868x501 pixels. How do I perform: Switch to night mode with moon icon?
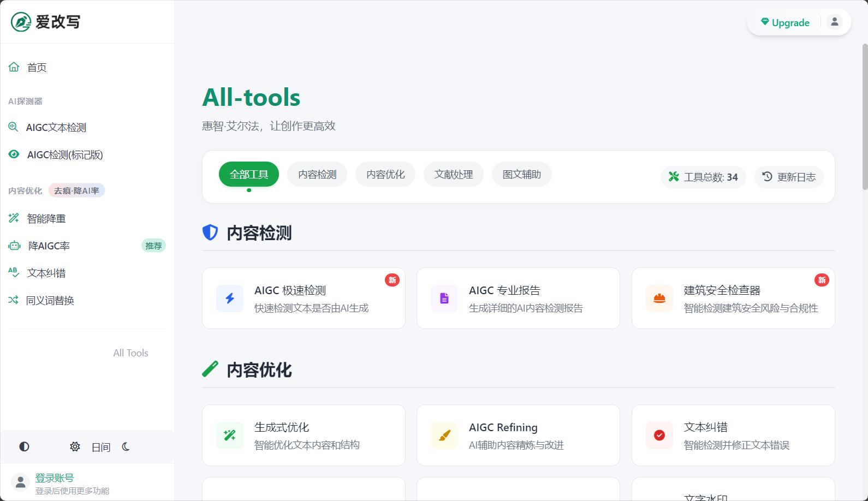coord(126,446)
